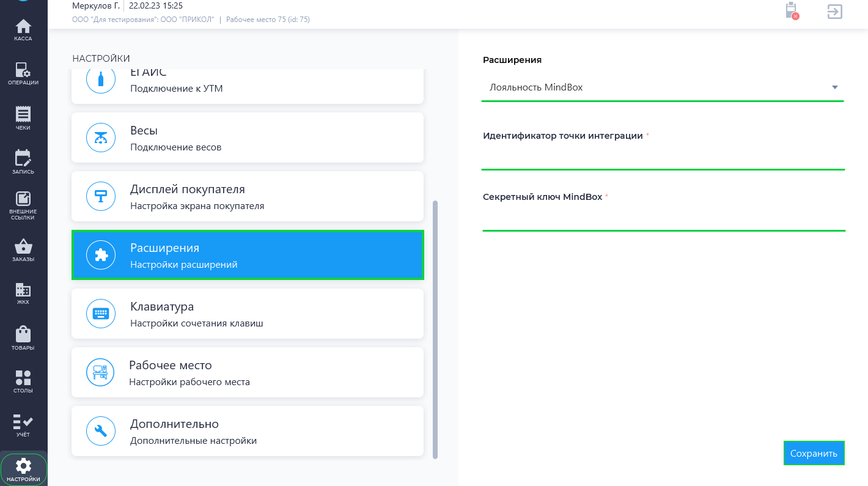Image resolution: width=868 pixels, height=486 pixels.
Task: Select the Дополнительно settings card
Action: 248,431
